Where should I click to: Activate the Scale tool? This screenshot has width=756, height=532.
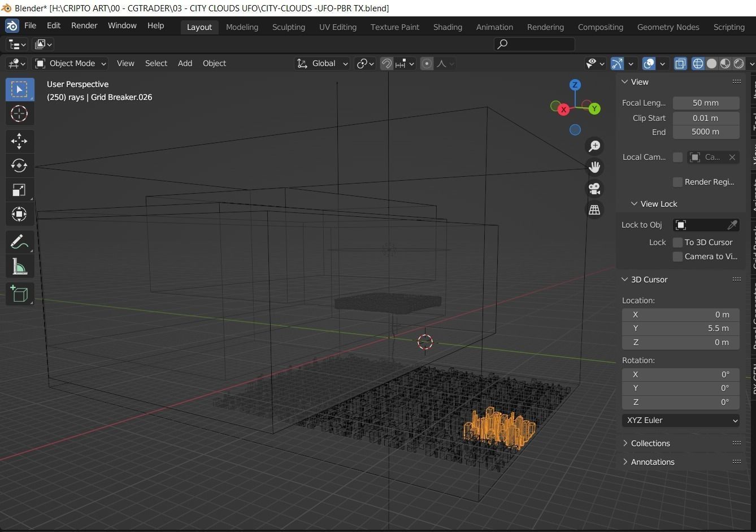tap(19, 190)
